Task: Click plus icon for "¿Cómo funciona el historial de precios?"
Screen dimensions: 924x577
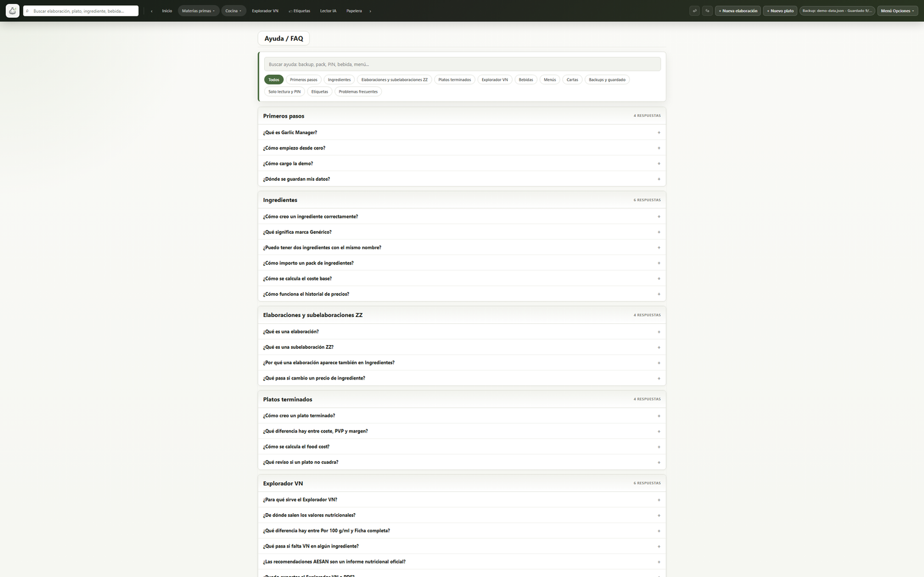Action: [659, 294]
